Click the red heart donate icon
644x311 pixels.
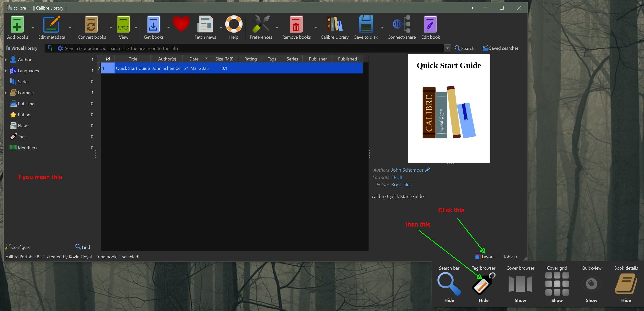pos(181,24)
